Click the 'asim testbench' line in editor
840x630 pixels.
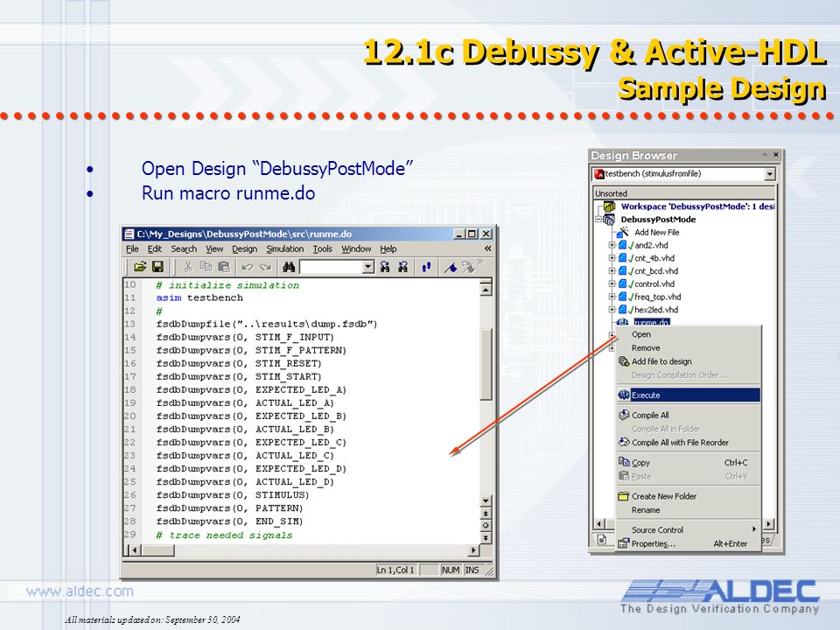click(199, 297)
